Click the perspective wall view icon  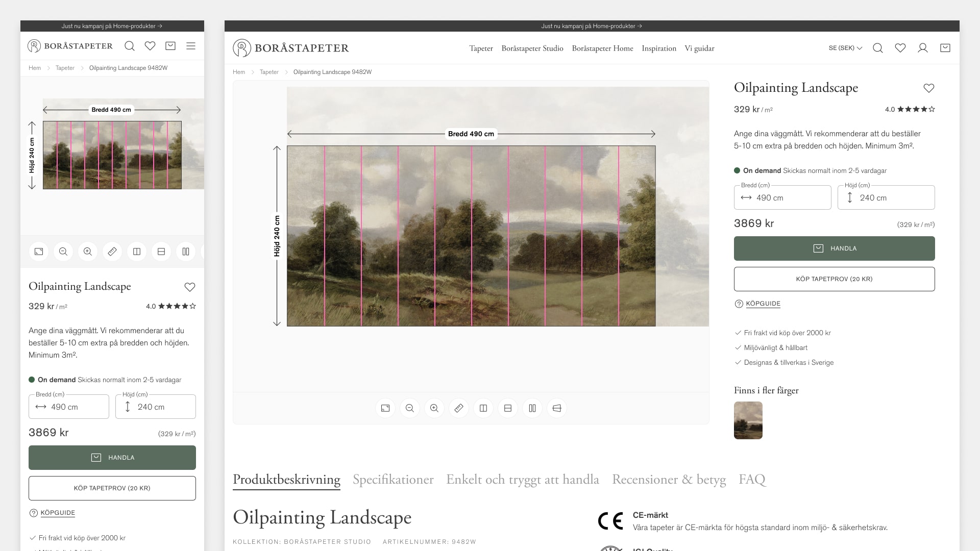pos(557,408)
